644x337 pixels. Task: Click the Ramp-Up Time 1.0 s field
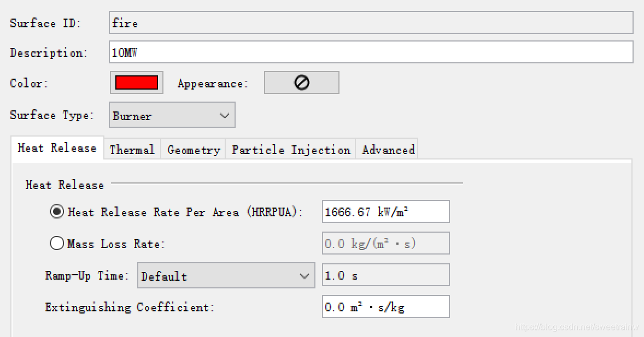[385, 275]
